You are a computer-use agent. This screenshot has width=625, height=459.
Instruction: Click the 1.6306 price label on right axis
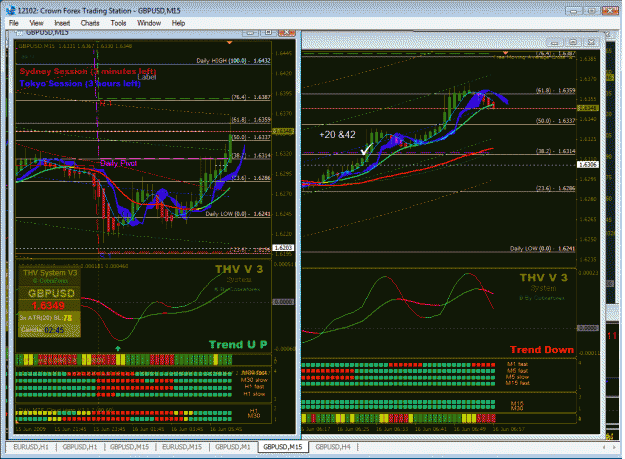588,164
